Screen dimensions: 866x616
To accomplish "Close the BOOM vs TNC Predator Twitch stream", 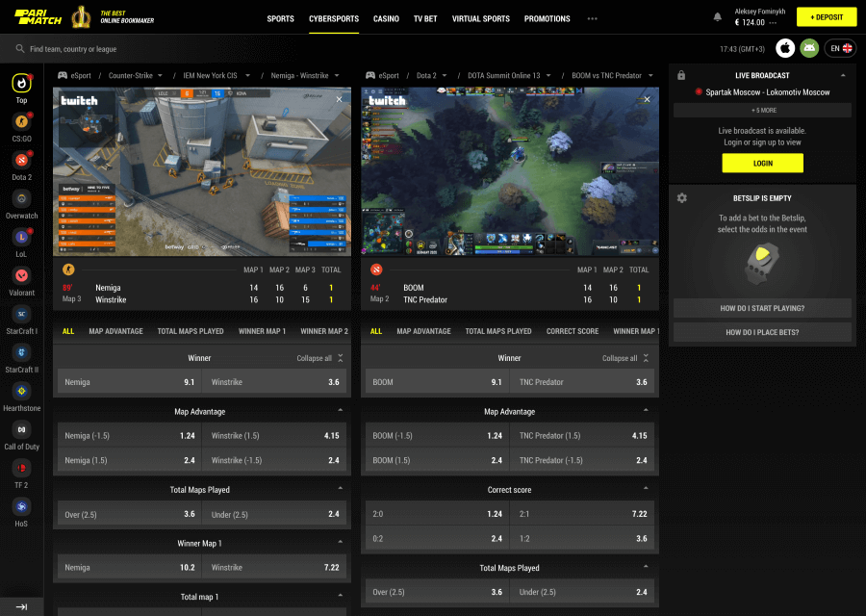I will pyautogui.click(x=648, y=99).
